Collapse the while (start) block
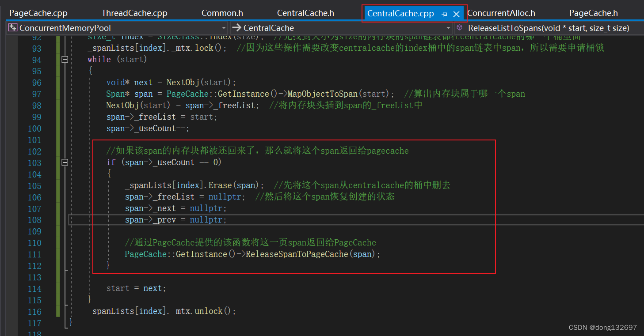Viewport: 644px width, 336px height. [65, 59]
